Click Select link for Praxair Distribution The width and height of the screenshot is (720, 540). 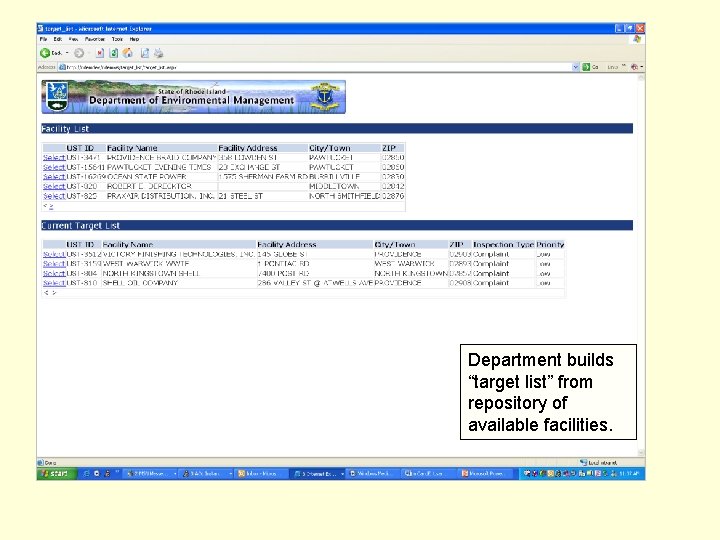point(54,196)
